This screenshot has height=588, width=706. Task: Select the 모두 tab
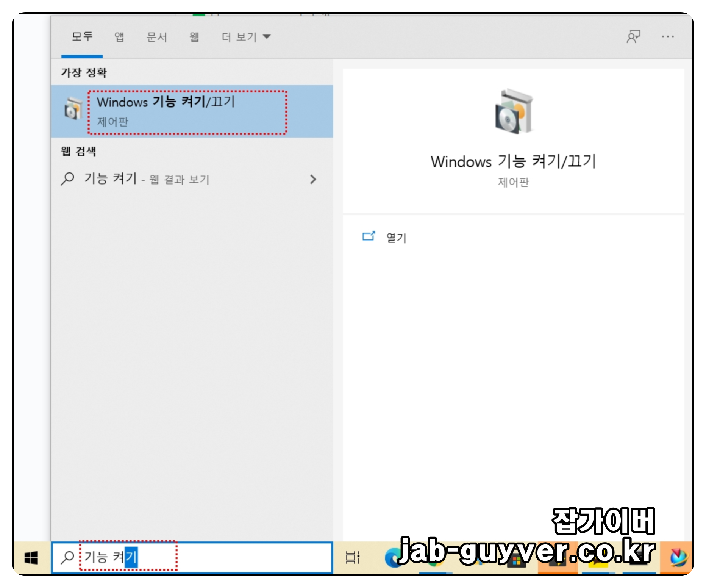point(82,37)
